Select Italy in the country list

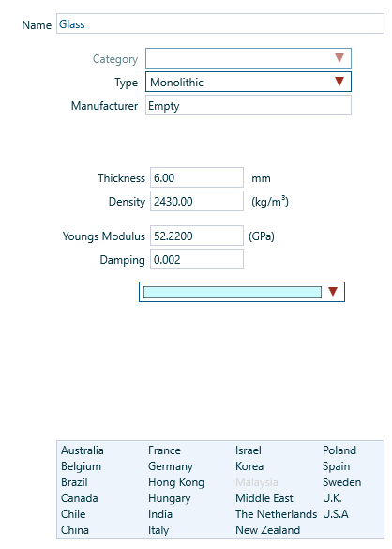coord(158,530)
